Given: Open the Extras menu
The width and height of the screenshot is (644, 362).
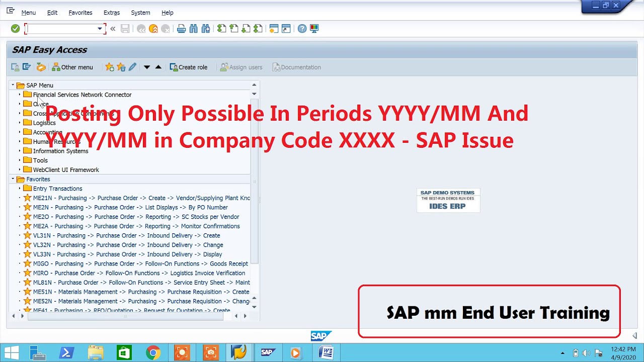Looking at the screenshot, I should (x=112, y=13).
